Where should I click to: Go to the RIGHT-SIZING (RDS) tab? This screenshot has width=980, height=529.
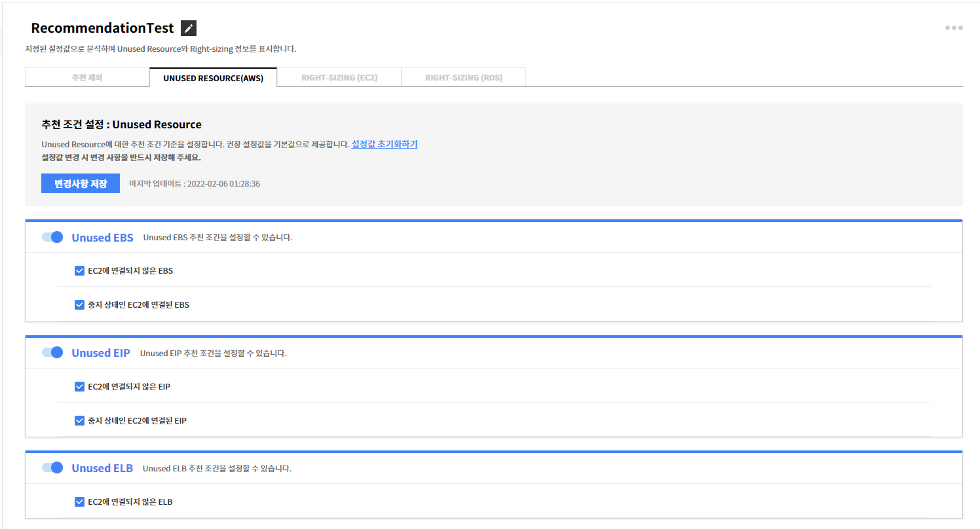pos(463,77)
